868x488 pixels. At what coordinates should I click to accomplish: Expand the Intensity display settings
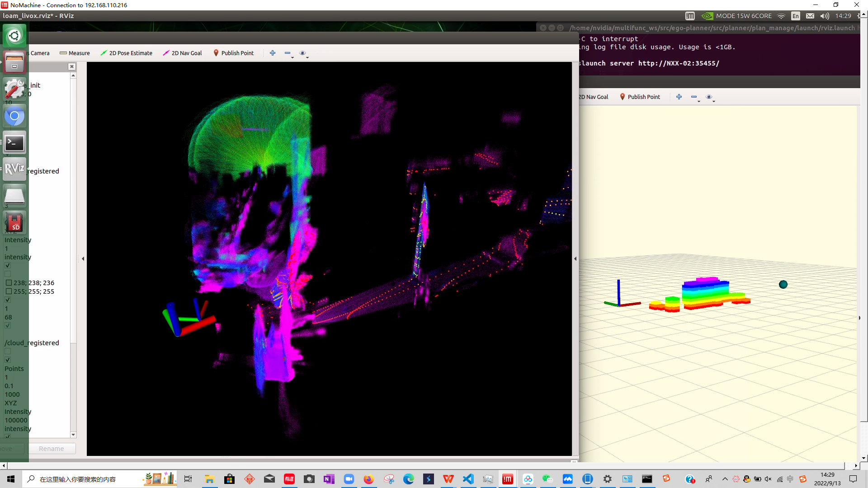click(x=18, y=239)
